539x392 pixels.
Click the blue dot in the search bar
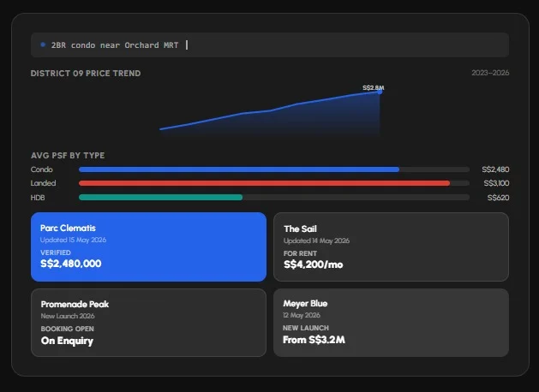43,45
